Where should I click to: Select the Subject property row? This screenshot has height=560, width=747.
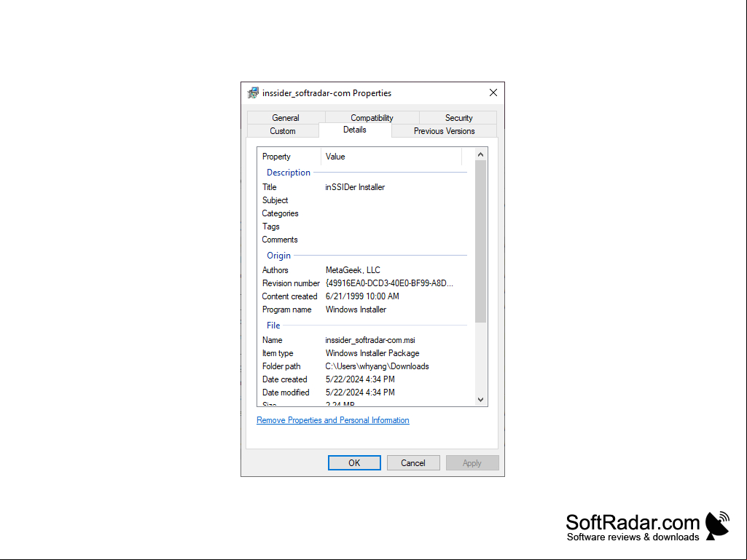(364, 200)
